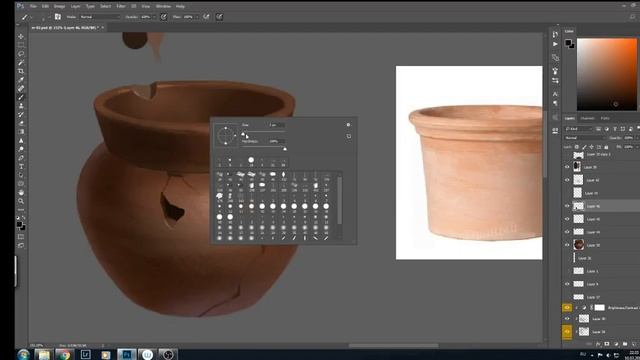Open OBS from the taskbar

click(x=168, y=354)
